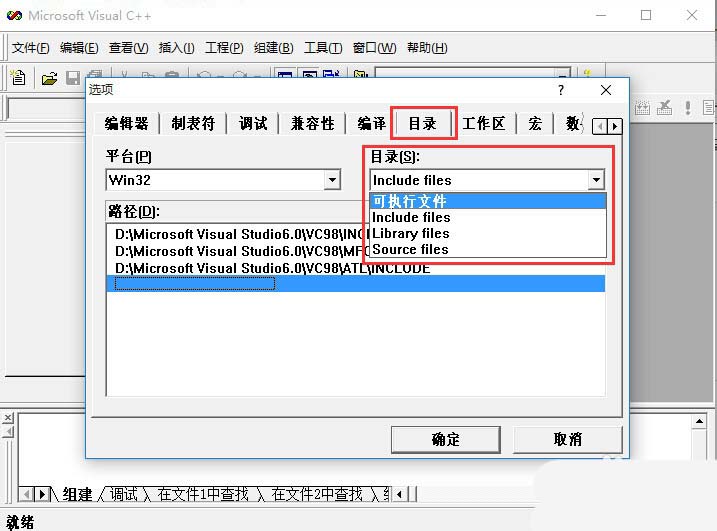
Task: Choose Include files from the dropdown list
Action: click(x=488, y=217)
